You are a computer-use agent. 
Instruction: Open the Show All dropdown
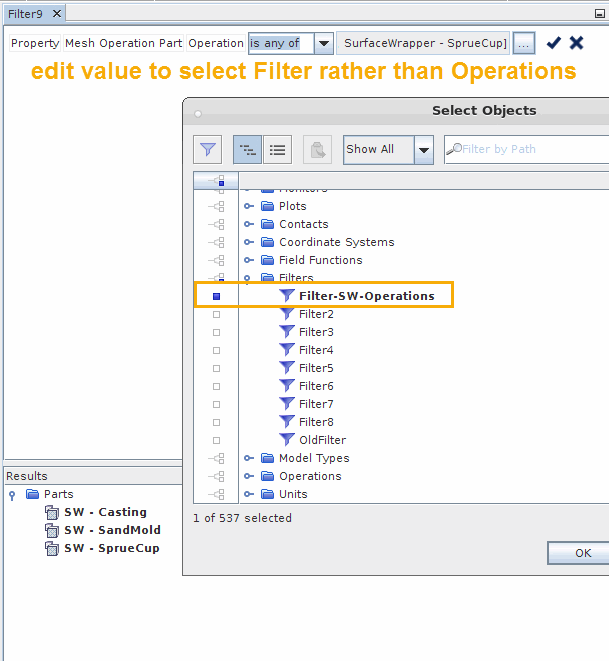pyautogui.click(x=424, y=150)
